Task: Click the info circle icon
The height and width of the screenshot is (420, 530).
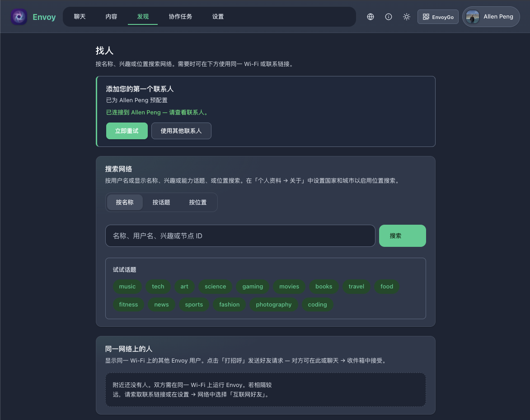Action: [389, 17]
